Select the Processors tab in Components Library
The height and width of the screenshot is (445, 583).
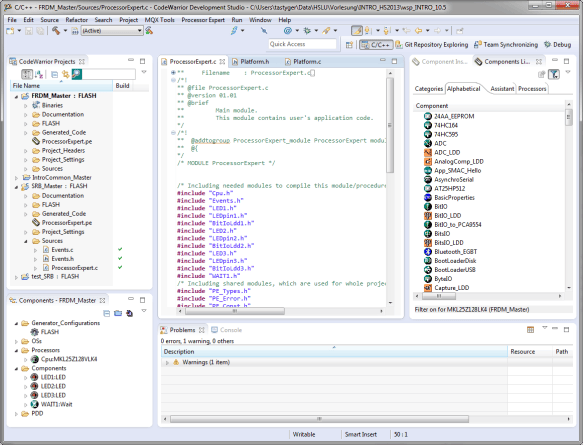[532, 89]
